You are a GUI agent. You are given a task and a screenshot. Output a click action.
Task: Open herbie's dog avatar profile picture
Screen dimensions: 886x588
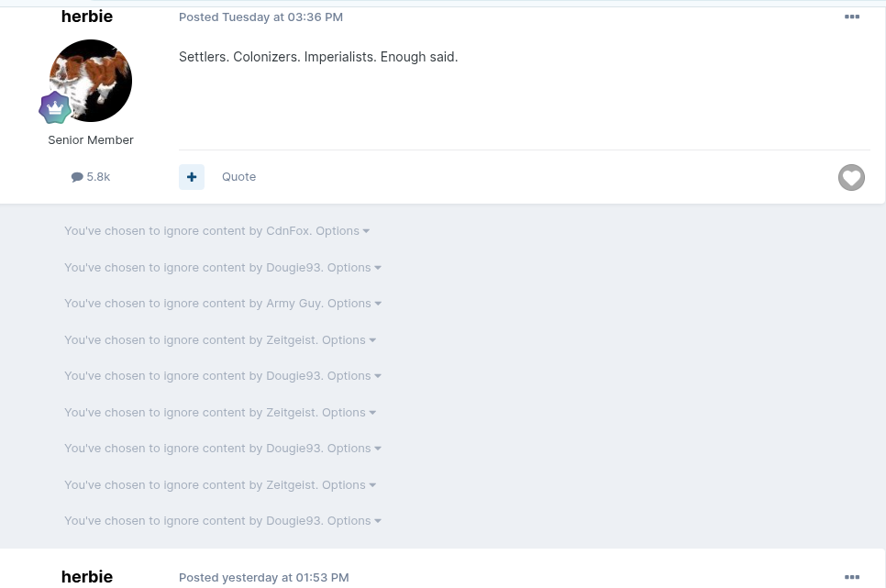[91, 81]
